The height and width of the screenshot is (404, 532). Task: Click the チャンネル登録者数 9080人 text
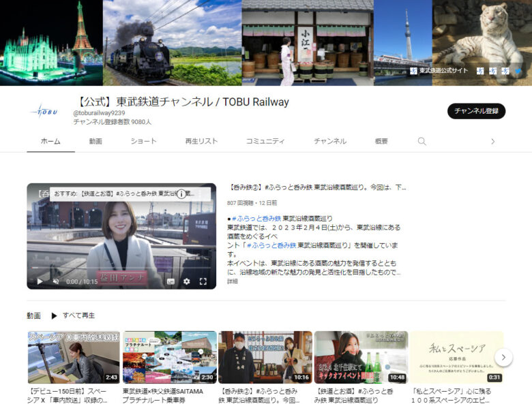(113, 122)
